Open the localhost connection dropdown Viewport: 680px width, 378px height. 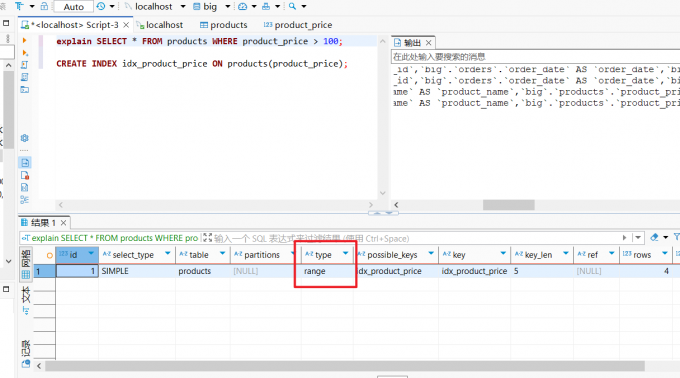tap(183, 7)
